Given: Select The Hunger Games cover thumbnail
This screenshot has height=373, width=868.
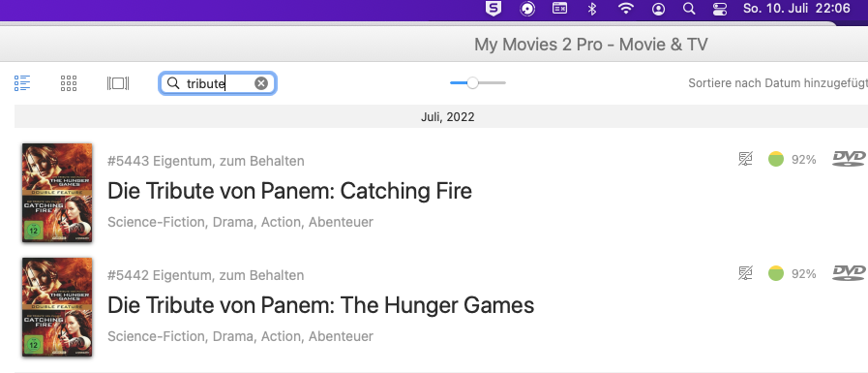Looking at the screenshot, I should 57,306.
